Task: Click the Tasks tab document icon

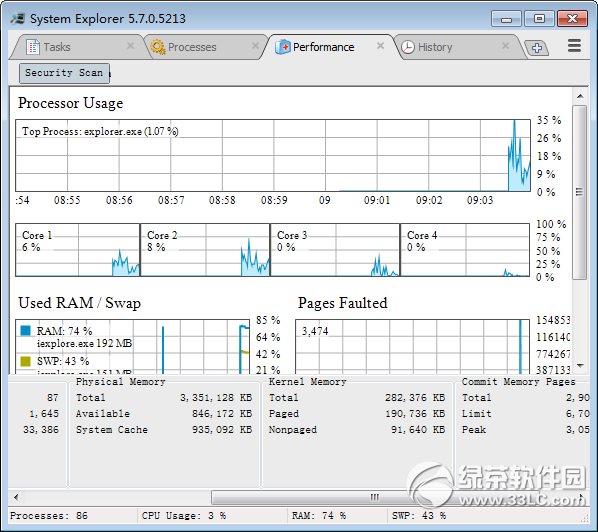Action: tap(33, 47)
